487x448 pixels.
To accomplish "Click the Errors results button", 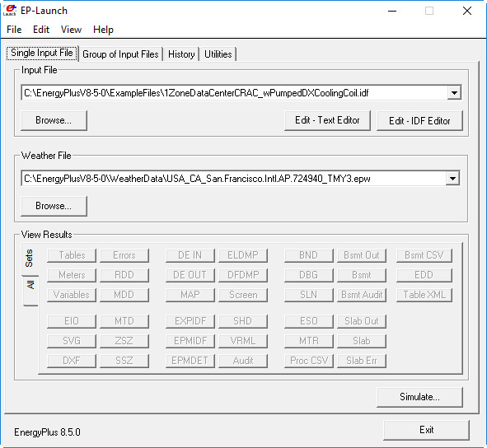I will (124, 255).
